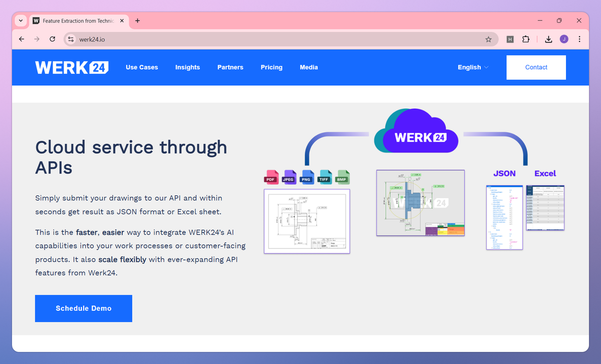The image size is (601, 364).
Task: Open the Pricing page
Action: tap(271, 67)
